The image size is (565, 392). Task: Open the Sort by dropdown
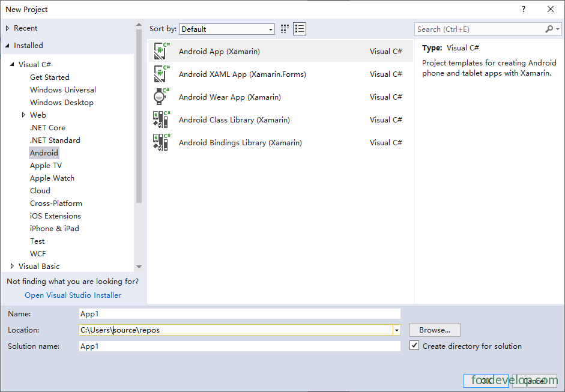[227, 29]
